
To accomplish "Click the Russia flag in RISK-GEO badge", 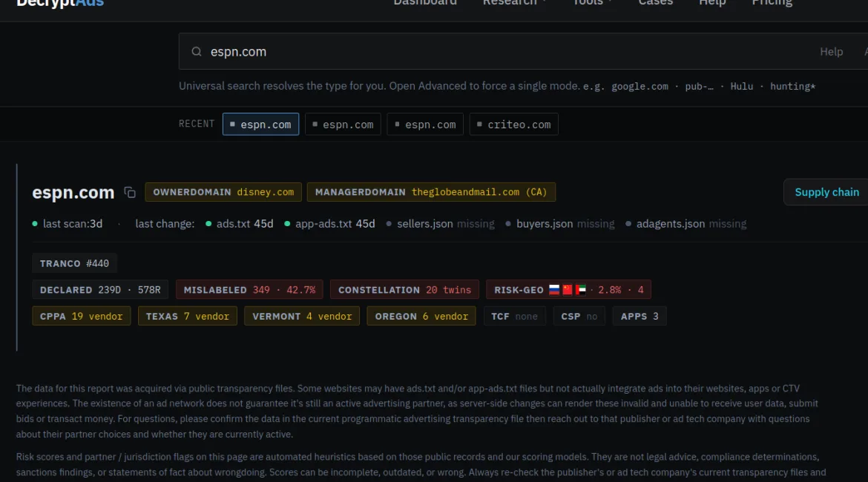I will (554, 289).
